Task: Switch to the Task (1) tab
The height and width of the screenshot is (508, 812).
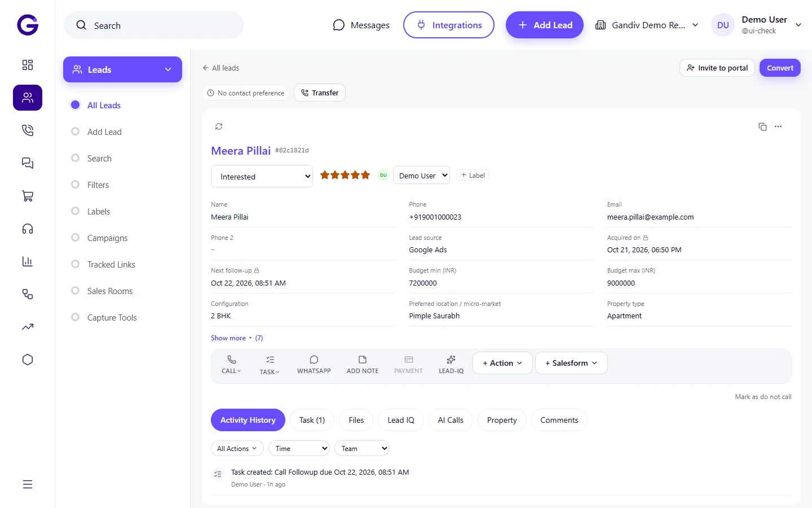Action: click(312, 420)
